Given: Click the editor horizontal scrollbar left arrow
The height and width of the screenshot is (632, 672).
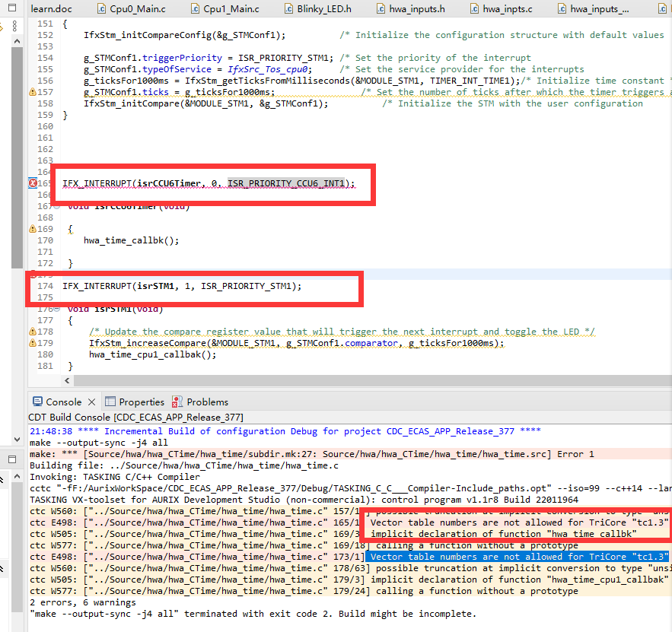Looking at the screenshot, I should point(67,381).
